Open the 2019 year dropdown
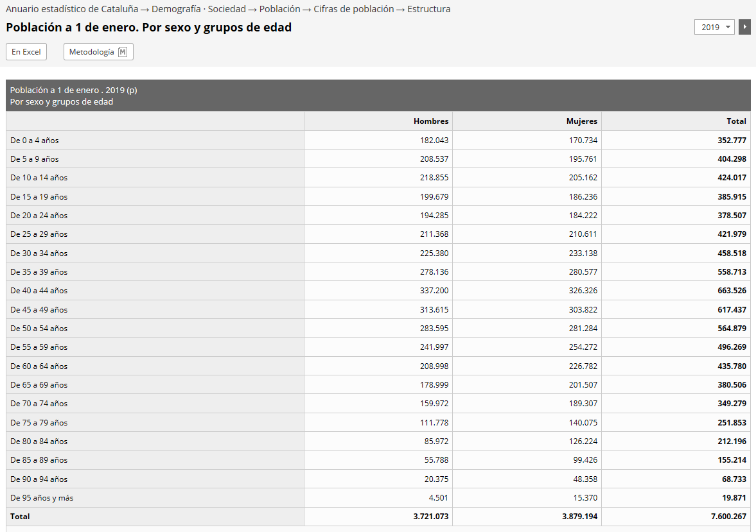This screenshot has width=756, height=532. point(714,27)
